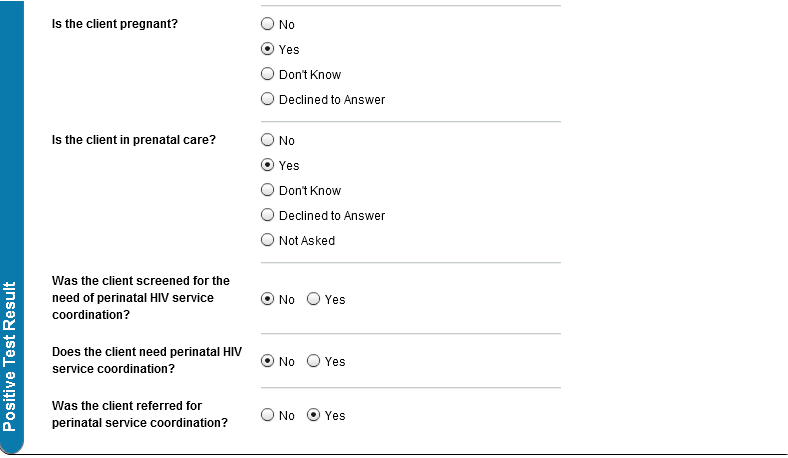The width and height of the screenshot is (788, 458).
Task: Pick Not Asked for prenatal care
Action: pyautogui.click(x=267, y=241)
